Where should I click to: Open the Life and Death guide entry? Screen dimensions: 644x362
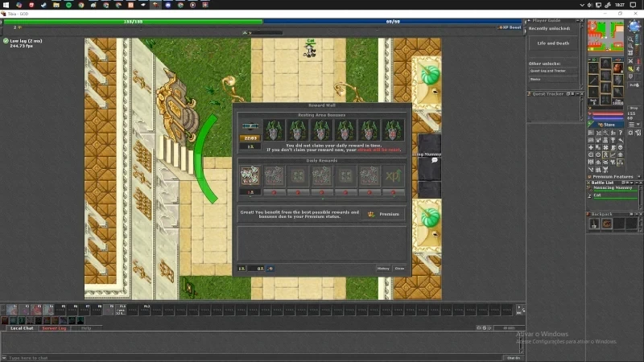553,43
